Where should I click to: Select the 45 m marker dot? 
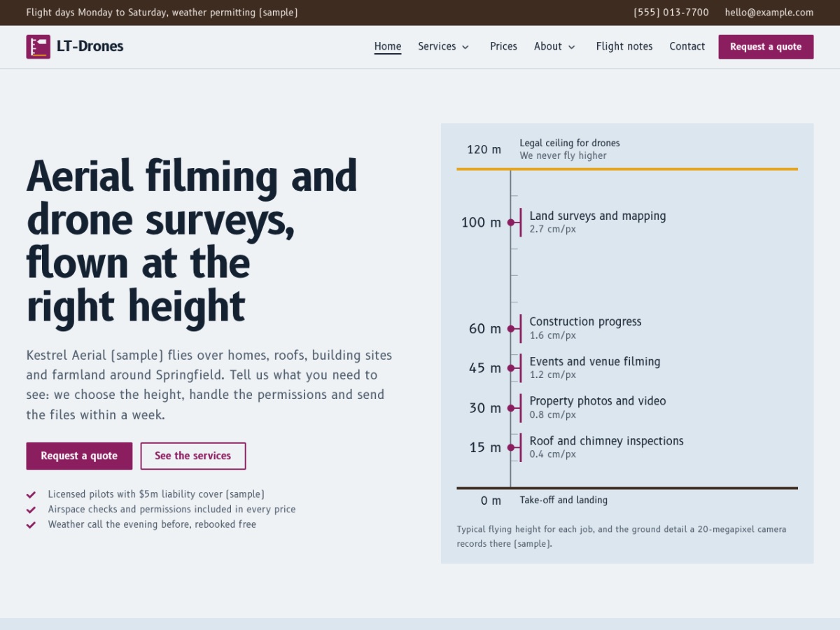(x=511, y=368)
